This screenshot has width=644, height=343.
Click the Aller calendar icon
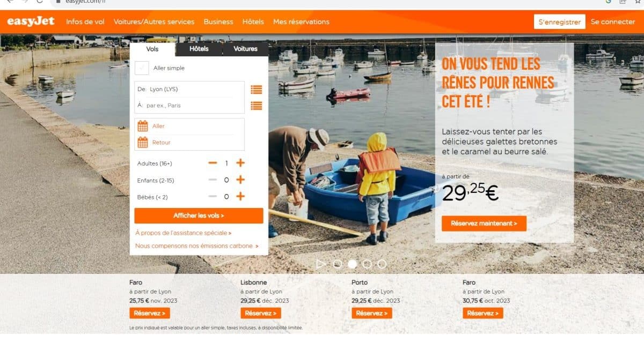[143, 126]
